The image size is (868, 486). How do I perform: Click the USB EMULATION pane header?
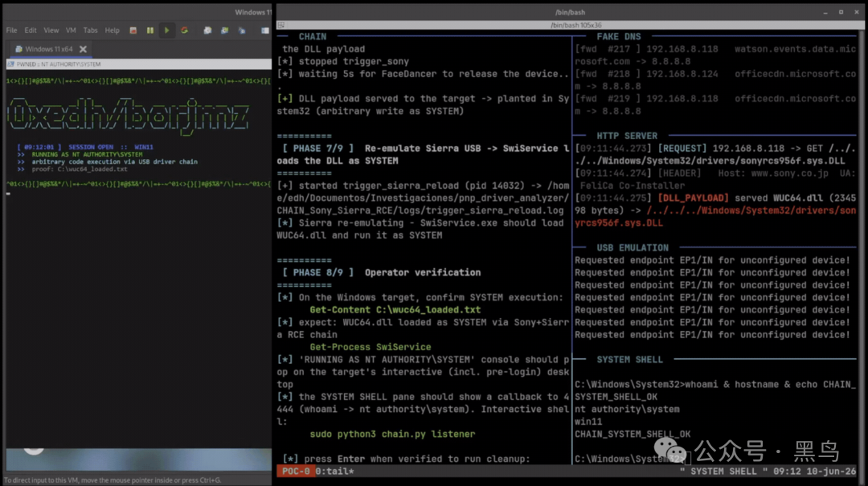click(x=633, y=248)
